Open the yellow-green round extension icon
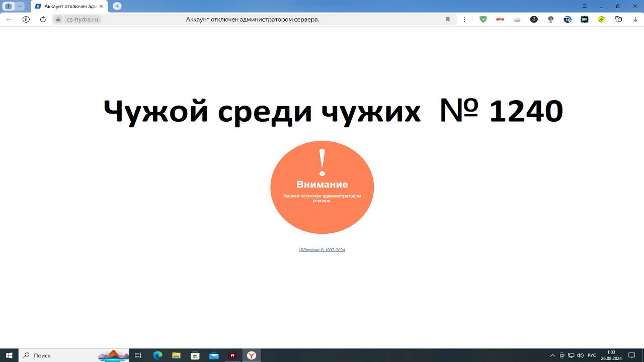The image size is (644, 362). point(601,19)
